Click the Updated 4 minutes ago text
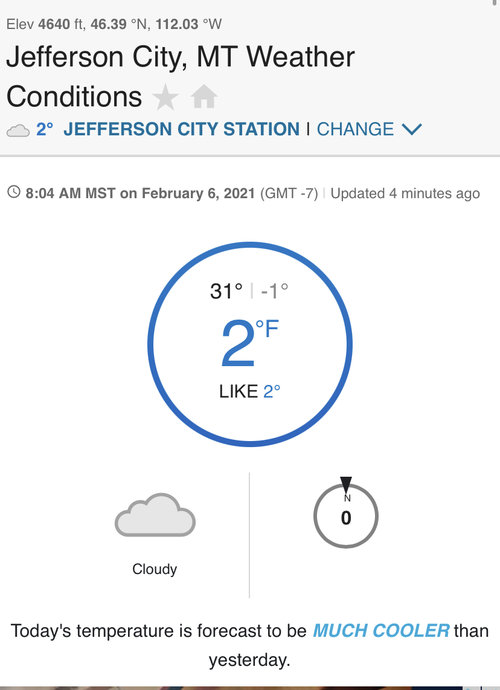The image size is (500, 690). (405, 193)
